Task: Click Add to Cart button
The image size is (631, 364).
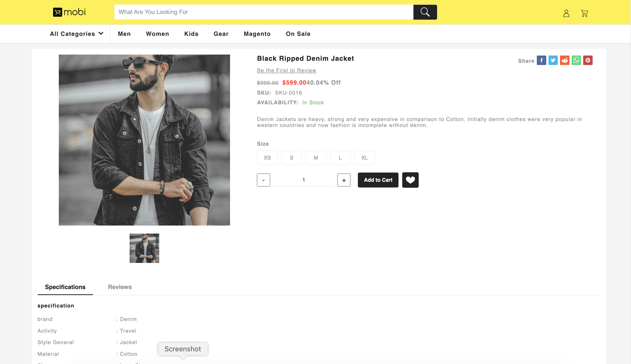Action: point(378,180)
